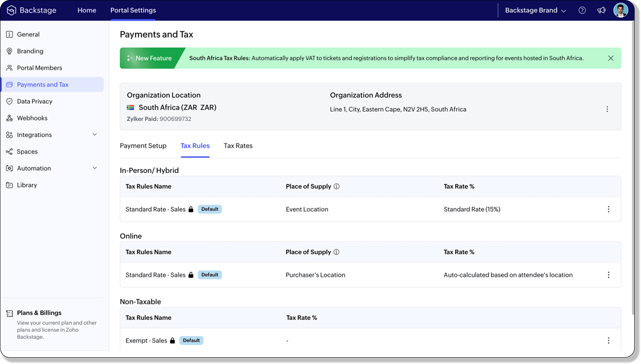Click the Backstage logo icon

point(12,10)
